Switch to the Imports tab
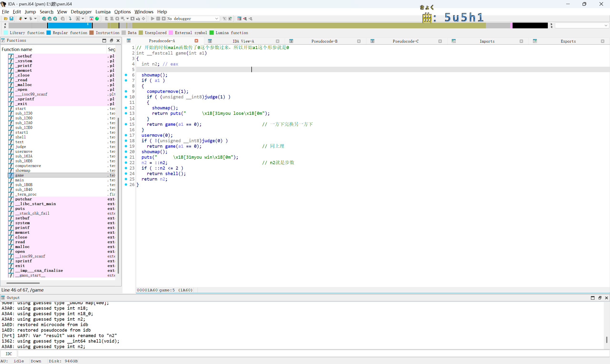610x364 pixels. tap(487, 41)
